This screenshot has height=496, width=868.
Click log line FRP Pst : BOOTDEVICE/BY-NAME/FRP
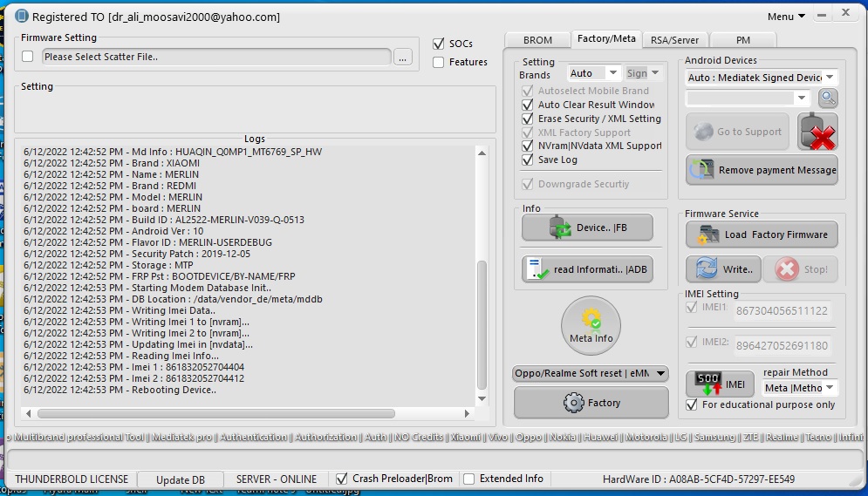(160, 276)
